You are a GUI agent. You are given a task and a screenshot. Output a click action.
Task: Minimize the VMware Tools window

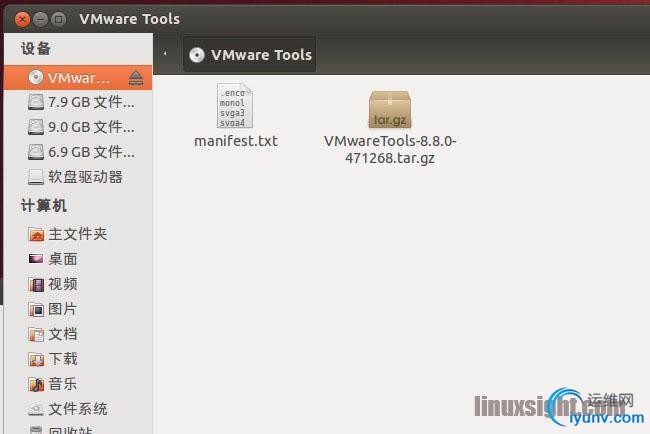point(40,19)
